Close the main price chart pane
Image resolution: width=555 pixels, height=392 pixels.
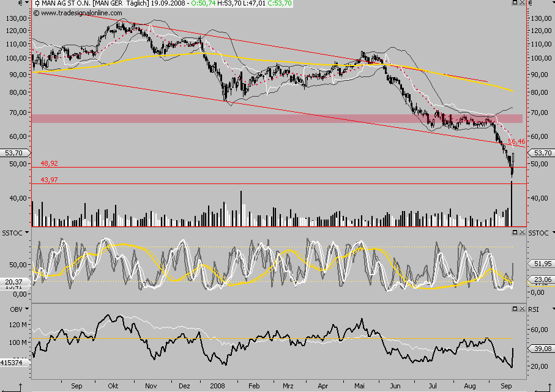tap(522, 2)
